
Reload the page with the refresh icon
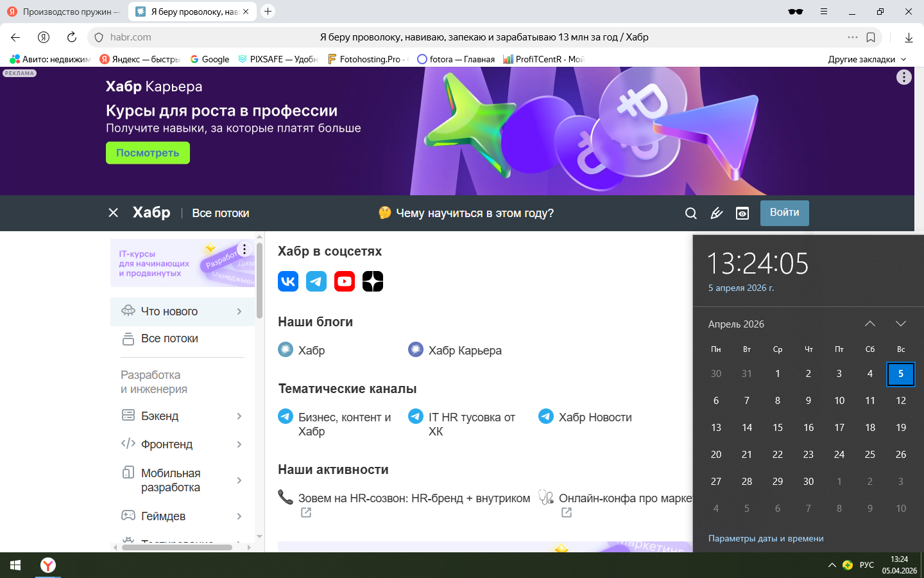72,37
